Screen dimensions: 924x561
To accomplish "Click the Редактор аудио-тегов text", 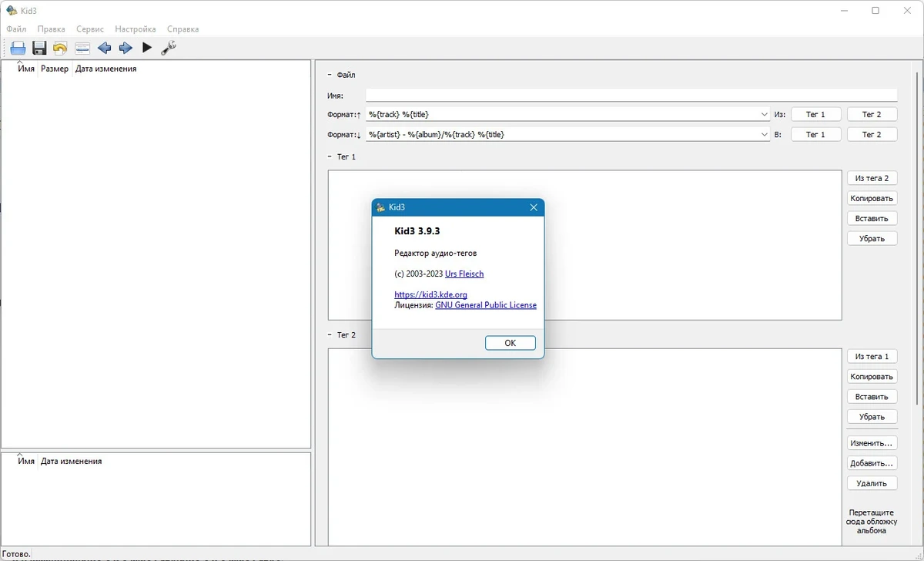I will [x=436, y=253].
